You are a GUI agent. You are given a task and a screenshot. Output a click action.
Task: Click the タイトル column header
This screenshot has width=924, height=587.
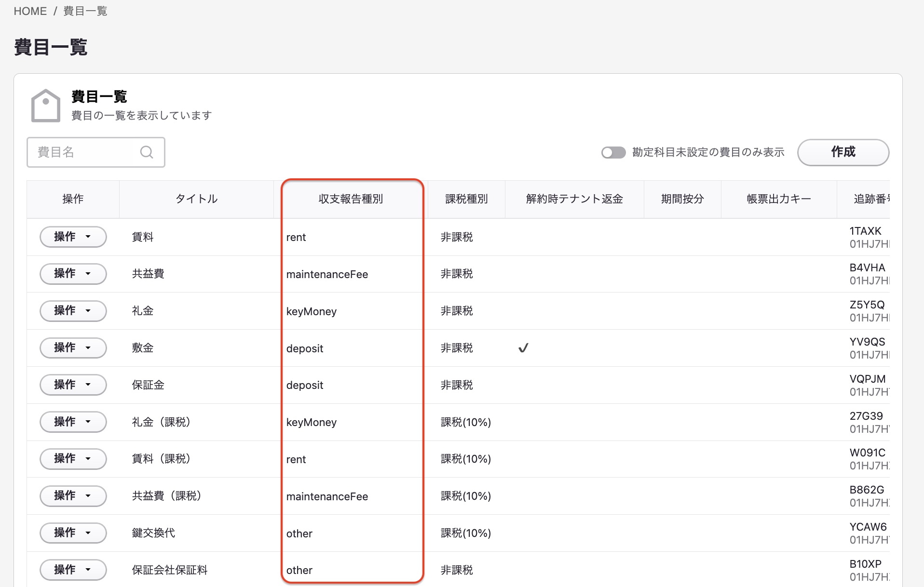tap(196, 199)
